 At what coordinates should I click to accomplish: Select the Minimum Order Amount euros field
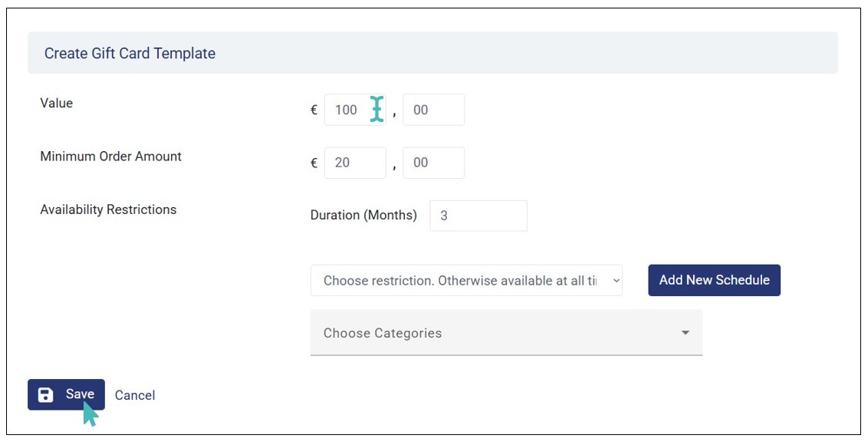(355, 163)
